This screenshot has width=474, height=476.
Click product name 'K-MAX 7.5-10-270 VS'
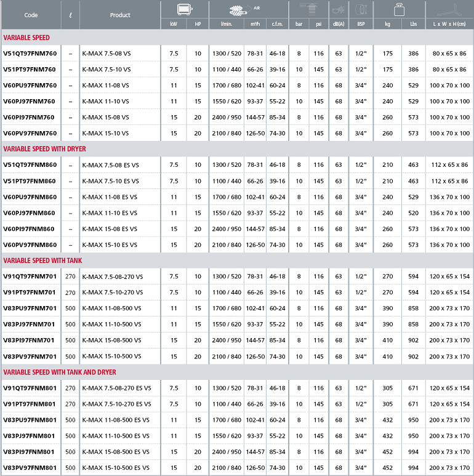point(112,292)
